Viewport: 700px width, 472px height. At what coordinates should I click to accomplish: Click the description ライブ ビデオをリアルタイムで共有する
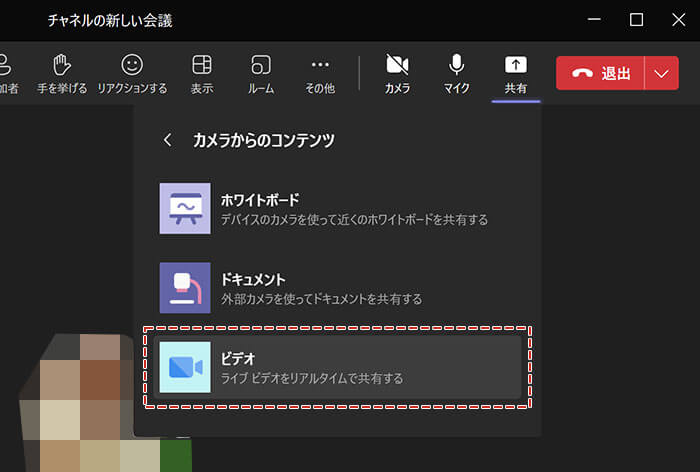312,378
